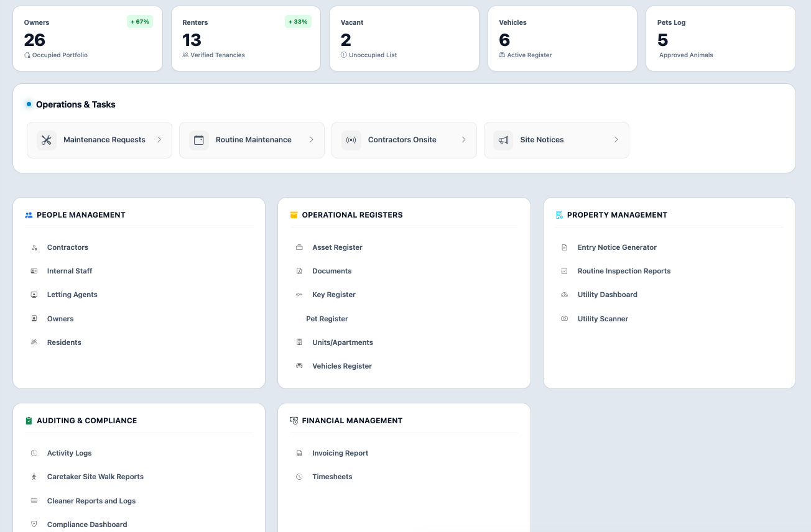This screenshot has height=532, width=811.
Task: Click the wrench icon beside Maintenance Requests
Action: [47, 140]
